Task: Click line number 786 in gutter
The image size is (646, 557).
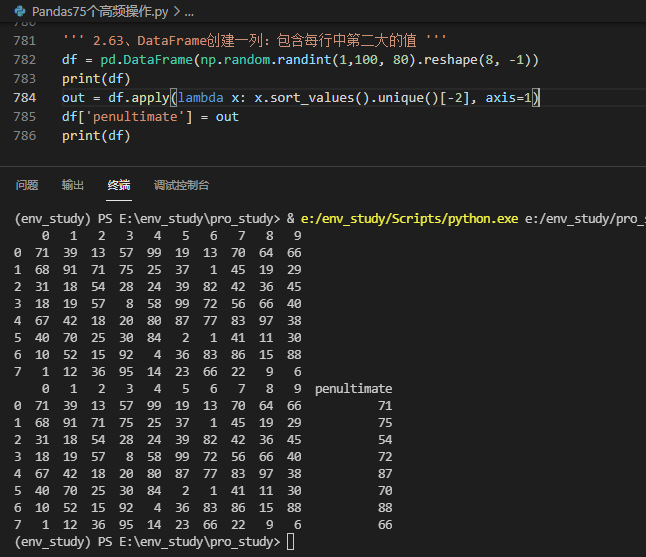Action: [25, 136]
